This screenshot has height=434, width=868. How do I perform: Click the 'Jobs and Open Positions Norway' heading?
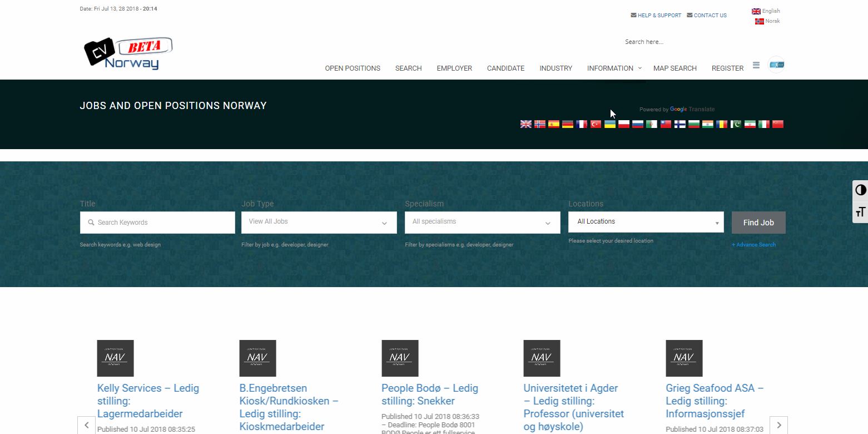click(173, 105)
